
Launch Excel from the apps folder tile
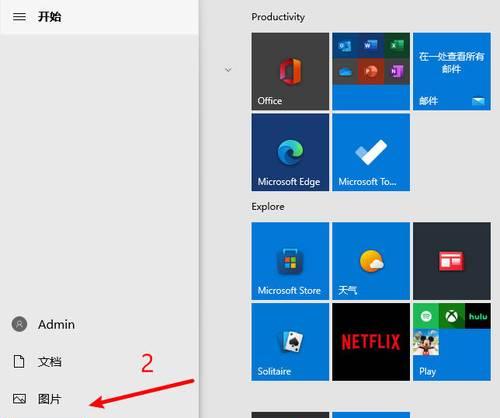397,45
